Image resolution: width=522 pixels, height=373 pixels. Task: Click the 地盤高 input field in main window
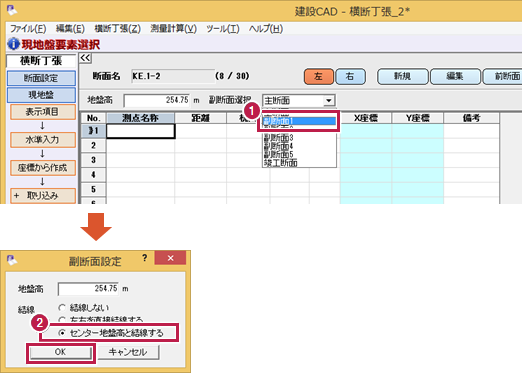(157, 100)
